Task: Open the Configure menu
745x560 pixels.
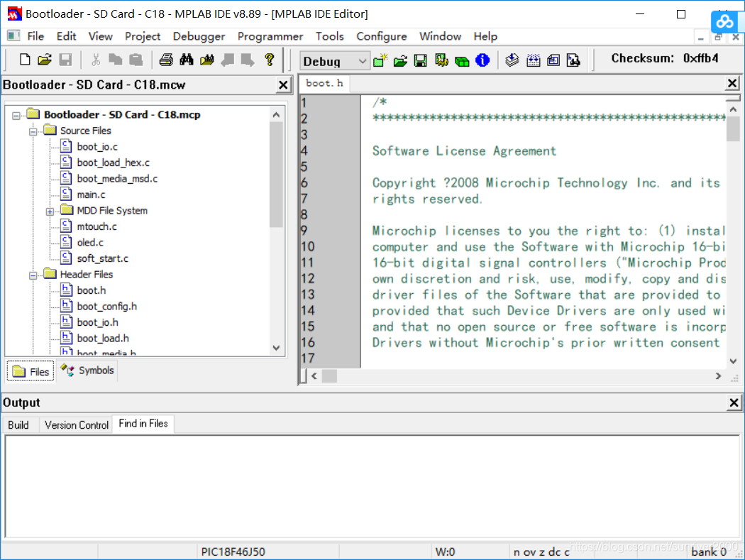Action: tap(382, 36)
